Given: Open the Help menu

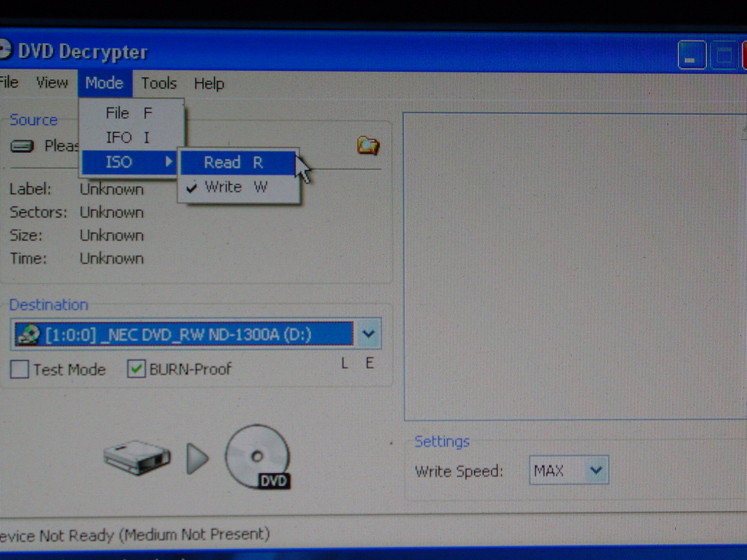Looking at the screenshot, I should click(209, 84).
